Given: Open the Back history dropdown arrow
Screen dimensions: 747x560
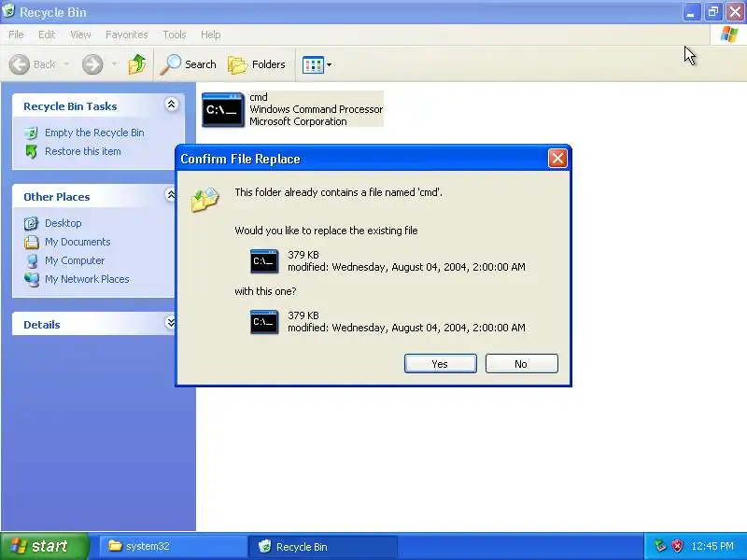Looking at the screenshot, I should tap(66, 64).
